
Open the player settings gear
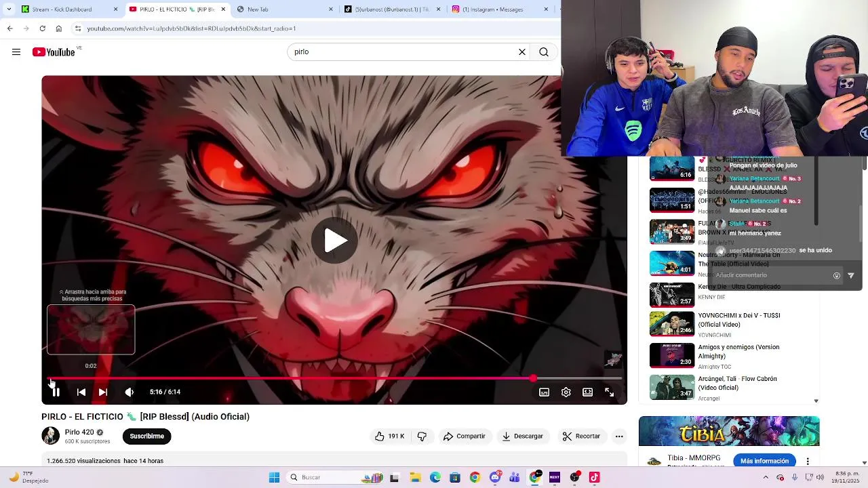[x=566, y=392]
